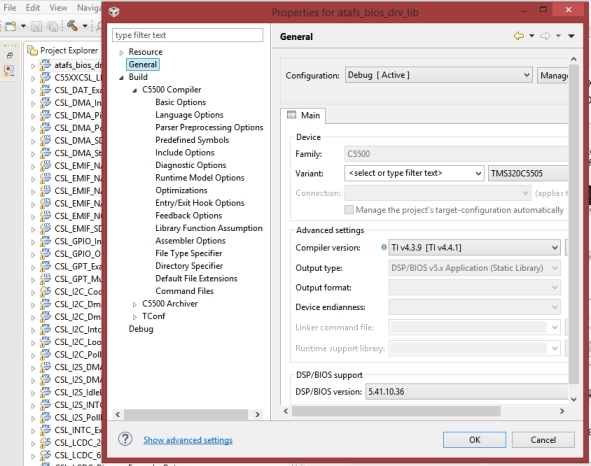Select Basic Options tree item
This screenshot has width=591, height=466.
[x=181, y=102]
